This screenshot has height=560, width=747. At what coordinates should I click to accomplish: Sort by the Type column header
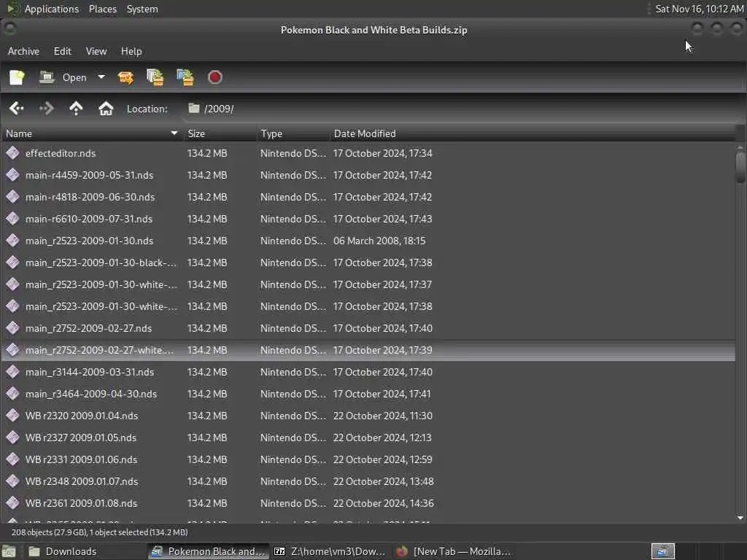(x=293, y=133)
